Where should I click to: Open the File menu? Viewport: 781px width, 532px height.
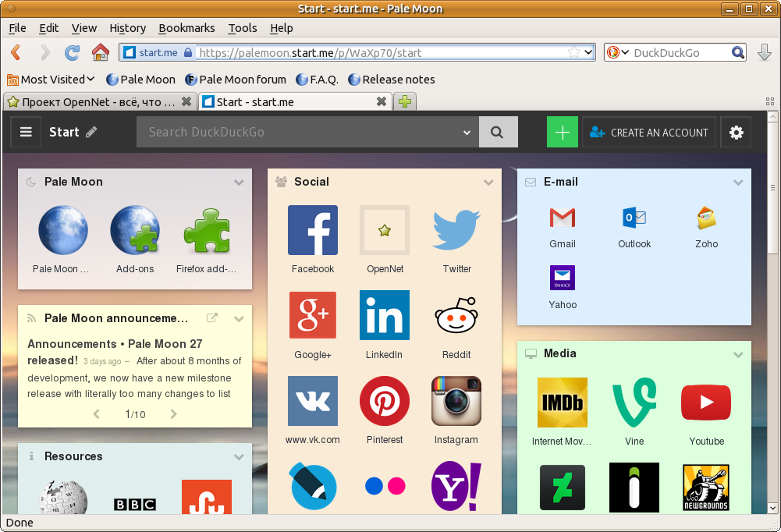(x=17, y=28)
